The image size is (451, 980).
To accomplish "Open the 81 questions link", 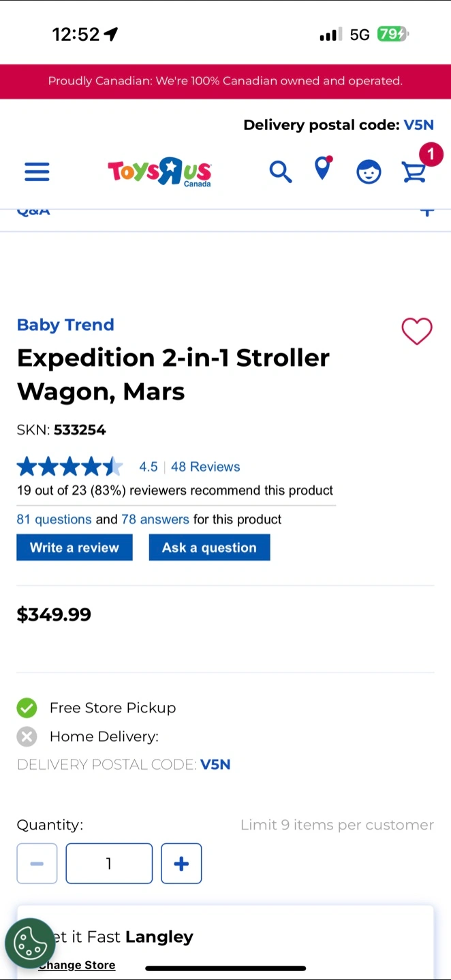I will (x=54, y=519).
